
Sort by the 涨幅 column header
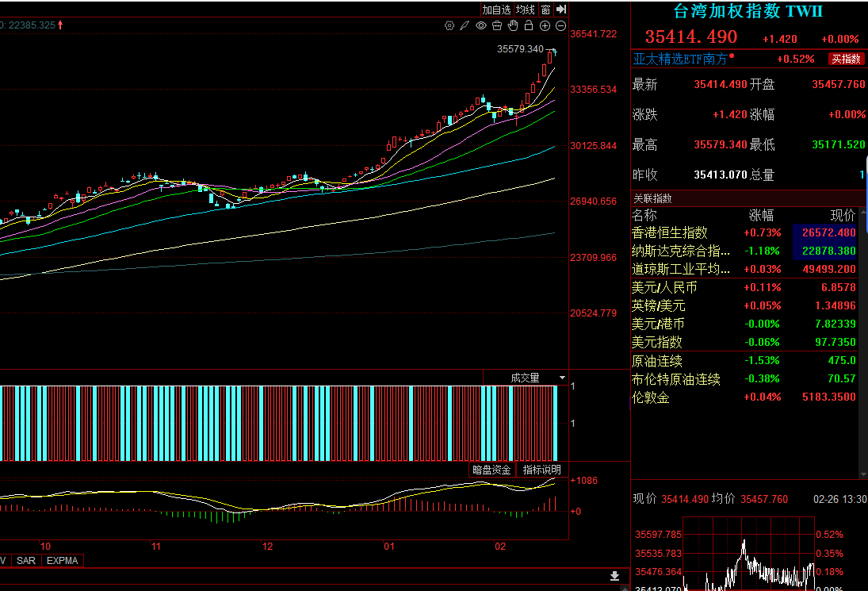coord(762,216)
